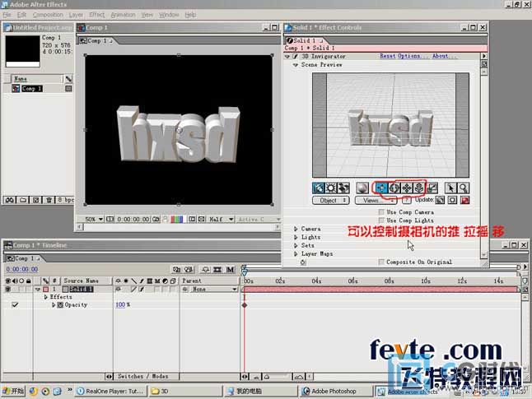Select the camera orbit rotate tool
532x399 pixels.
(x=394, y=188)
